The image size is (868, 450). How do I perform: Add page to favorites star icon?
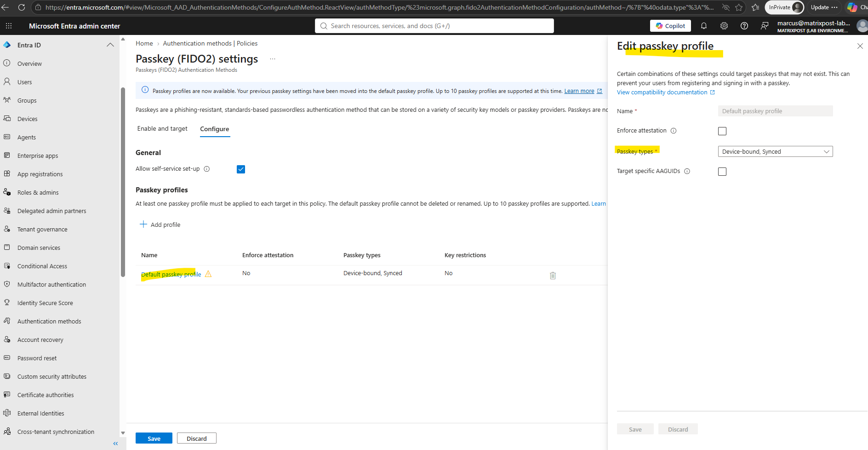[x=739, y=7]
